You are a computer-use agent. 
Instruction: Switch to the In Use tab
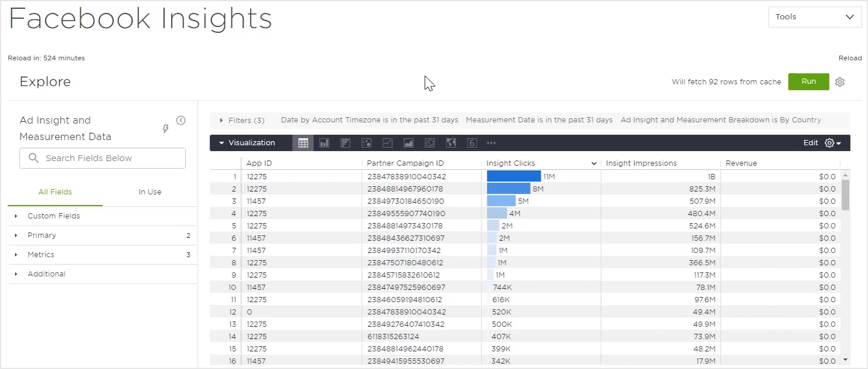pos(150,192)
